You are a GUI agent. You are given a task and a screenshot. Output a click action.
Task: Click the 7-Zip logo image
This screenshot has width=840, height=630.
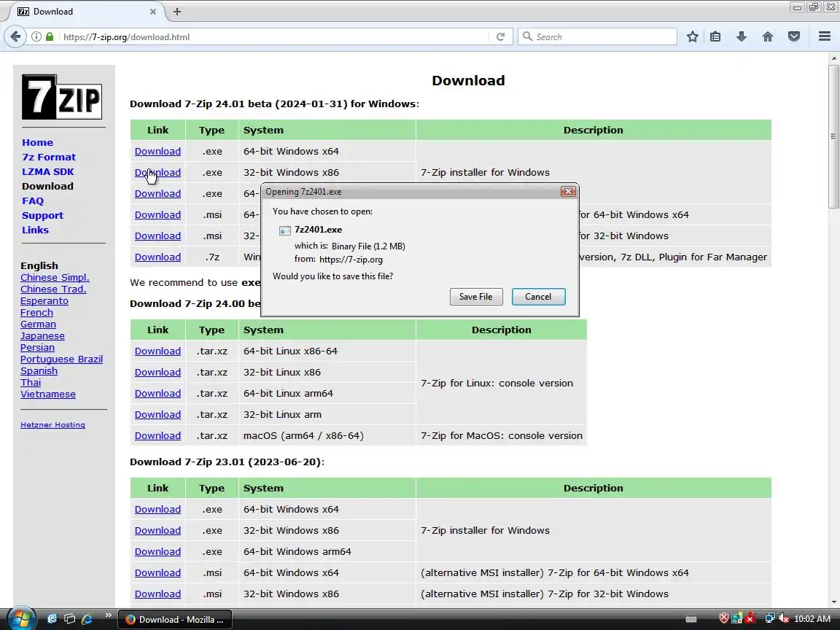point(61,97)
